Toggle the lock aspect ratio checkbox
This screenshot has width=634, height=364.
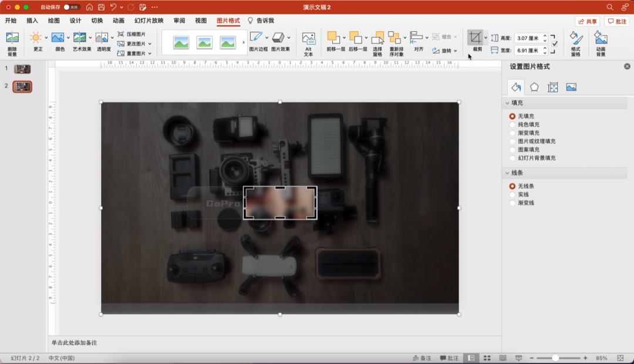click(555, 43)
